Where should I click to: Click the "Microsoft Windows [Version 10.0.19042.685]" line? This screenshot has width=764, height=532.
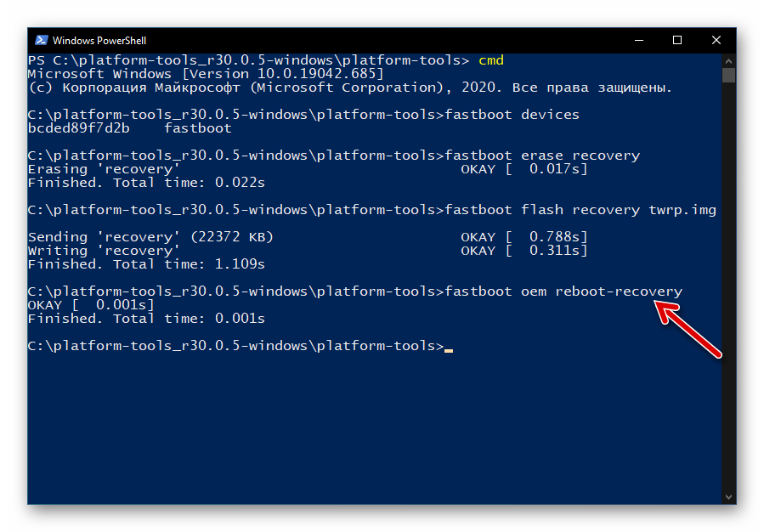point(206,74)
